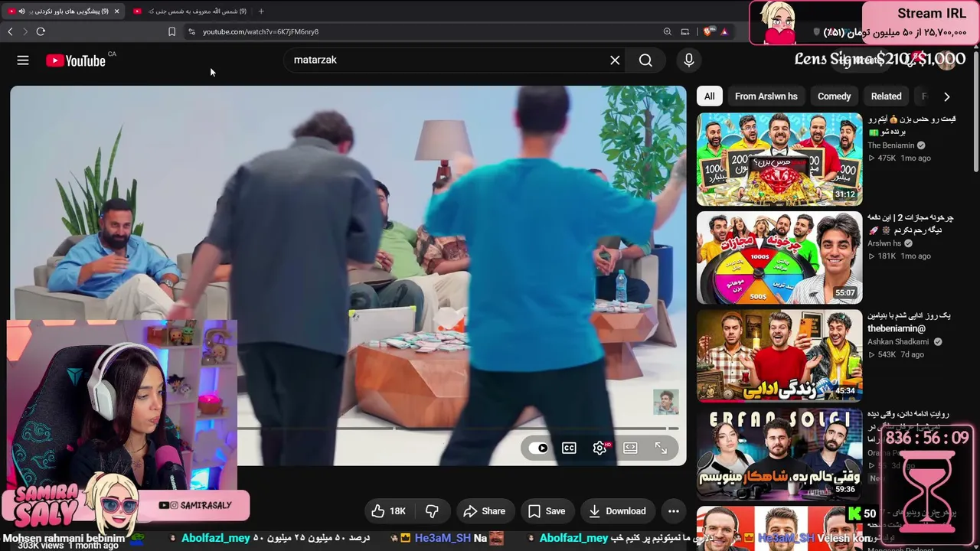Image resolution: width=980 pixels, height=551 pixels.
Task: Share the video
Action: click(485, 511)
